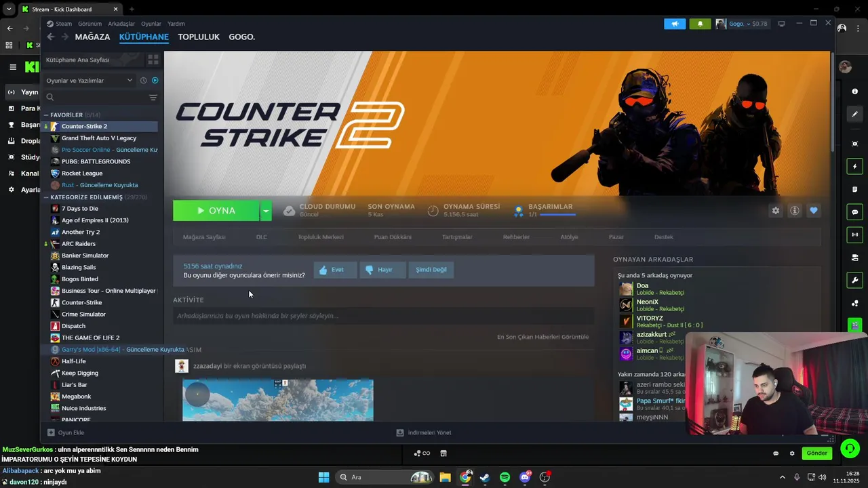This screenshot has height=488, width=868.
Task: Click the play time clock icon
Action: (433, 211)
